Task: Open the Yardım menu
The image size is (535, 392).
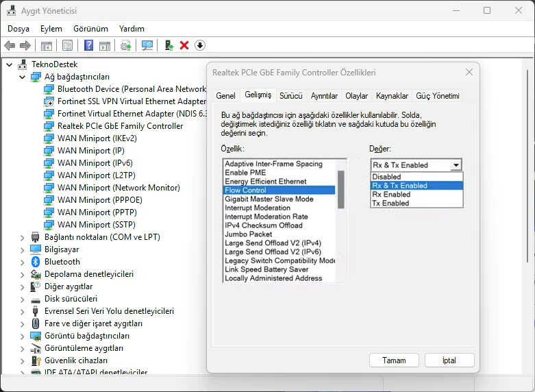Action: [132, 29]
